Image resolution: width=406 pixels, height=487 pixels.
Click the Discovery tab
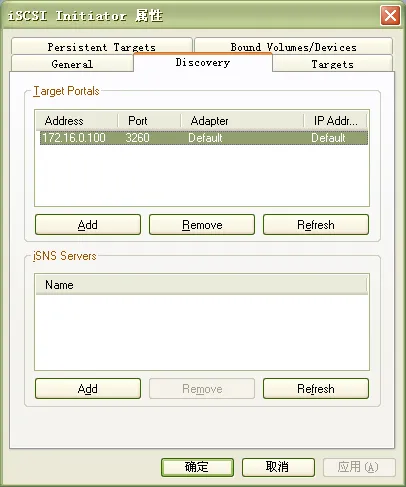(x=203, y=62)
